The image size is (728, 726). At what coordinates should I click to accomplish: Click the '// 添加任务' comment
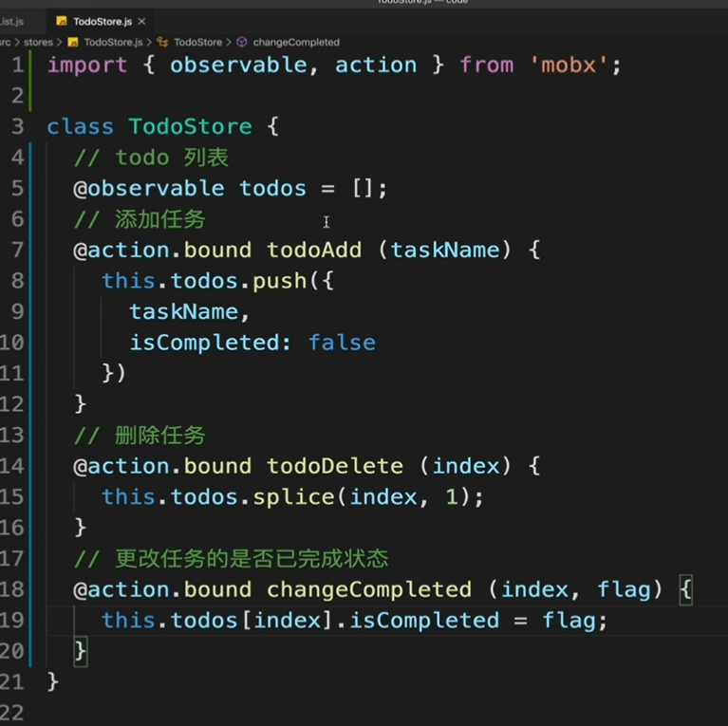point(140,219)
